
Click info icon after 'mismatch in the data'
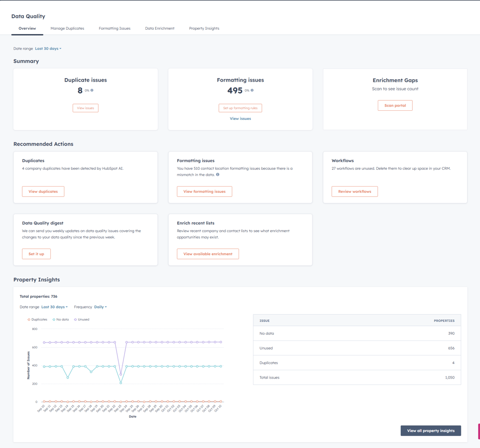pos(217,175)
